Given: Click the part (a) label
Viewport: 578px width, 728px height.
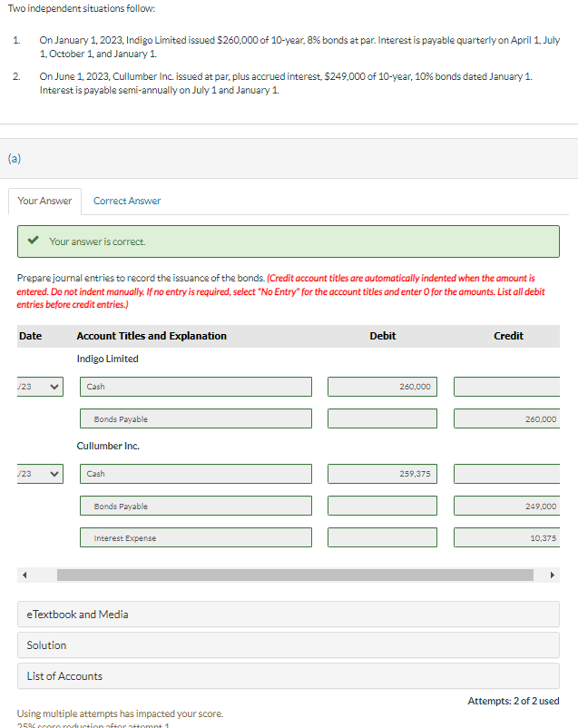Looking at the screenshot, I should tap(15, 158).
